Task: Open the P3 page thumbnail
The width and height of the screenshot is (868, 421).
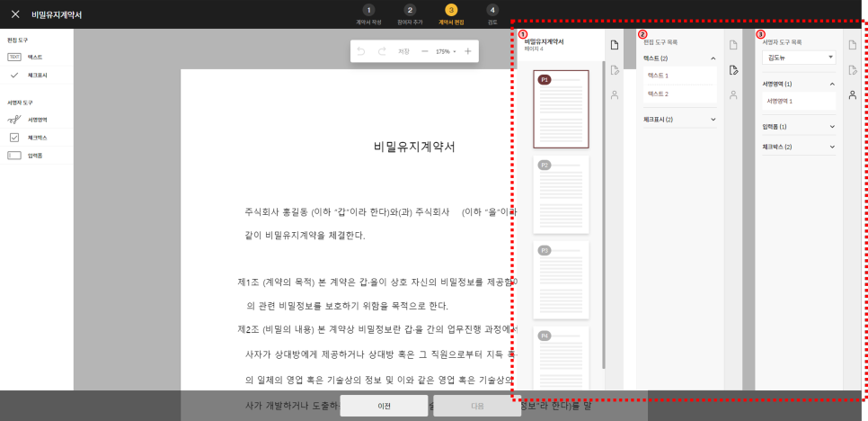Action: (x=561, y=280)
